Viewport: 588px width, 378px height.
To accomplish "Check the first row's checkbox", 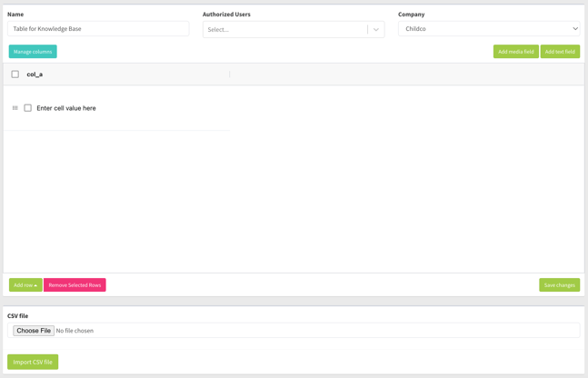I will click(x=28, y=108).
